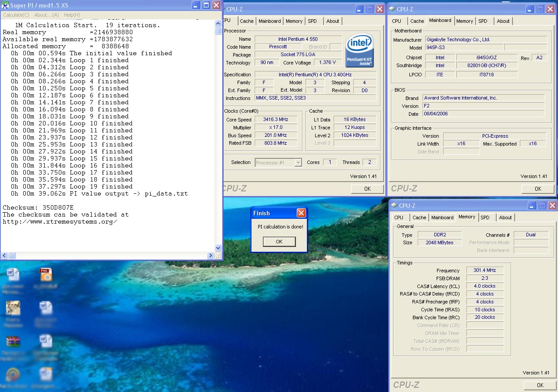Click LPCIO value 'IT8718'
558x392 pixels.
[x=487, y=75]
